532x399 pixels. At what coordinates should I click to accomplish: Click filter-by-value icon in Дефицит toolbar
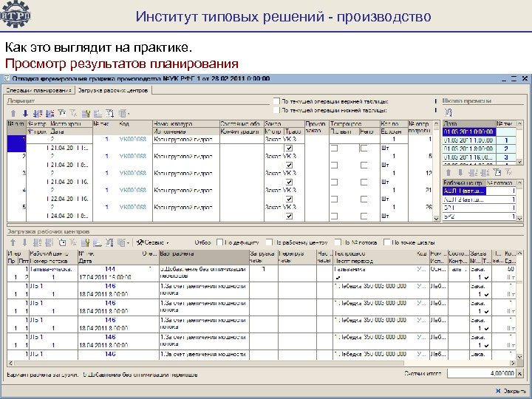[62, 114]
